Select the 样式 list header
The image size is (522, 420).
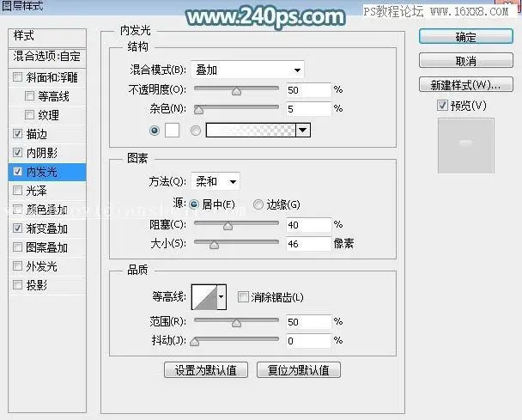(x=47, y=37)
